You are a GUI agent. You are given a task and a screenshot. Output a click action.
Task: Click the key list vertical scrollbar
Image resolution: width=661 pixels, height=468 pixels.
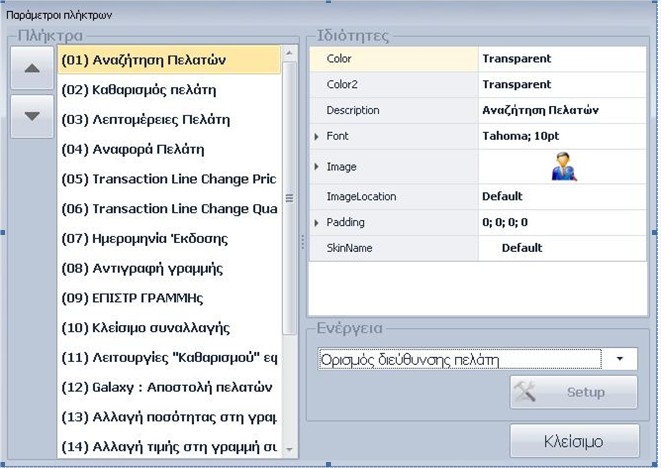[290, 200]
